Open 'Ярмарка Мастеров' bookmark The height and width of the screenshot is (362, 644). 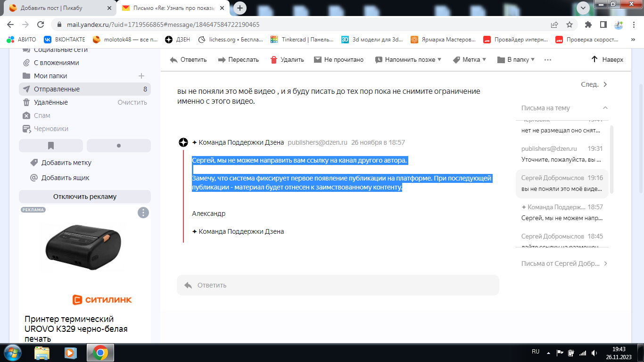pyautogui.click(x=444, y=40)
